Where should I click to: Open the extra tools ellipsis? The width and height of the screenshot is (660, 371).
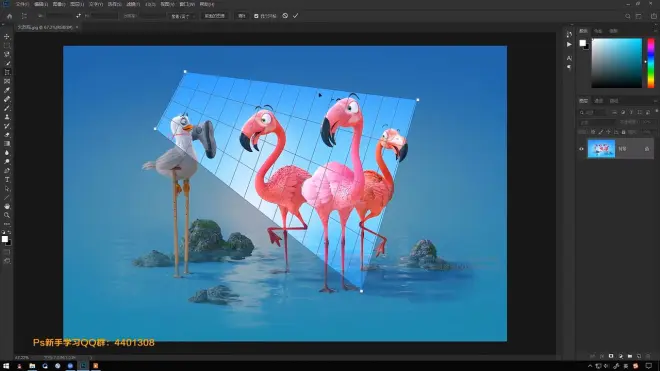point(7,224)
